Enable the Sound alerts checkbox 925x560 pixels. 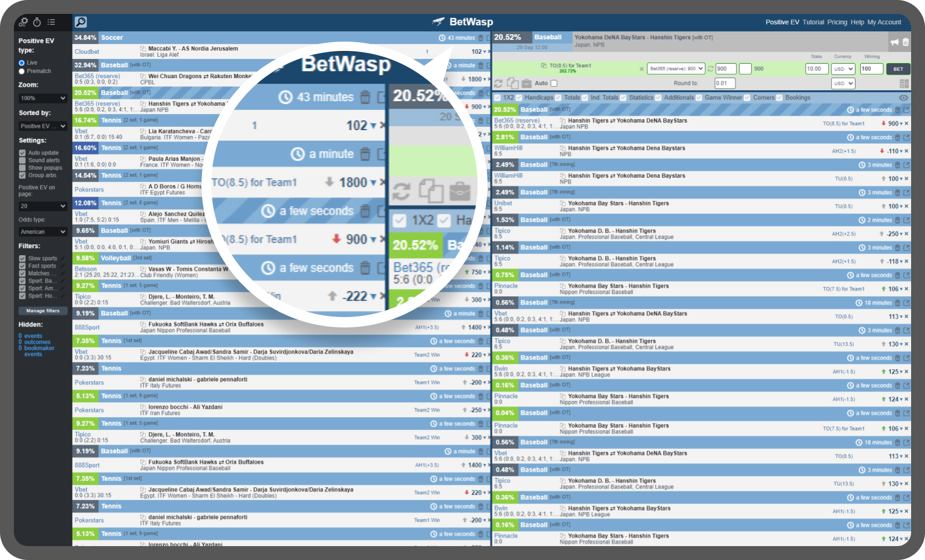23,160
